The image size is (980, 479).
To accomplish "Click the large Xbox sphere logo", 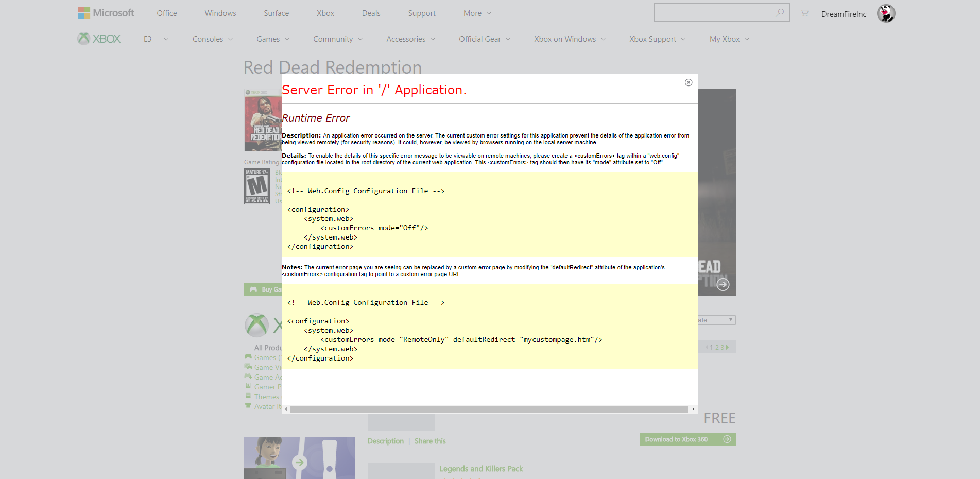I will tap(257, 325).
